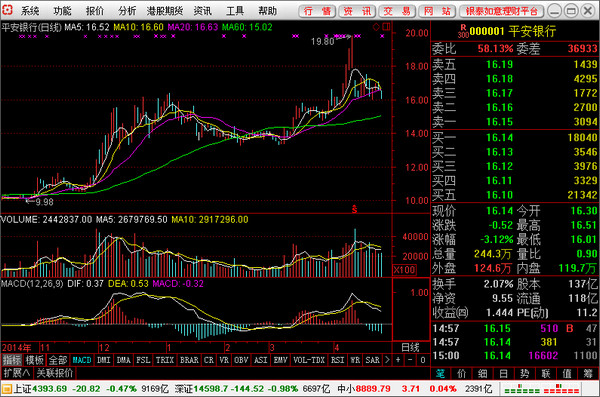
Task: Zoom in with the plus button
Action: click(398, 360)
